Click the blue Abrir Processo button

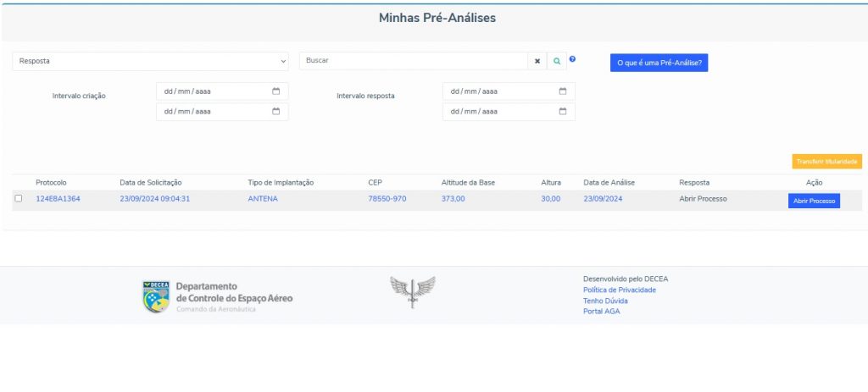pyautogui.click(x=814, y=201)
